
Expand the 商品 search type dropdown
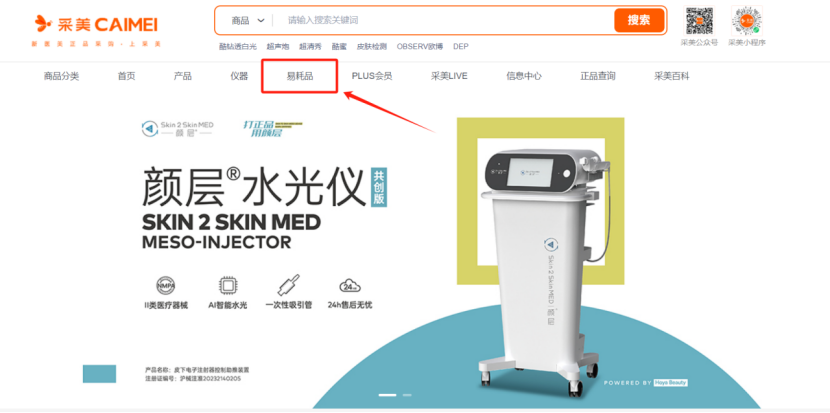click(247, 21)
